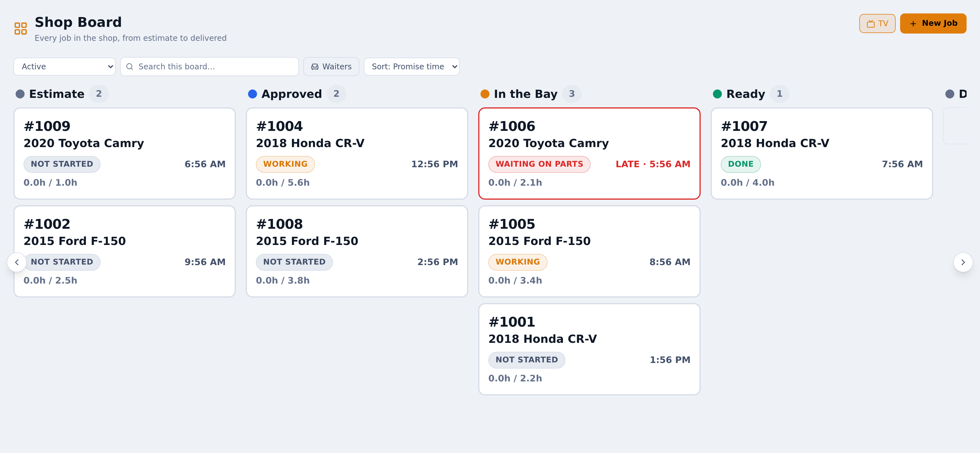Viewport: 980px width, 453px height.
Task: Focus the Search this board field
Action: pyautogui.click(x=209, y=67)
